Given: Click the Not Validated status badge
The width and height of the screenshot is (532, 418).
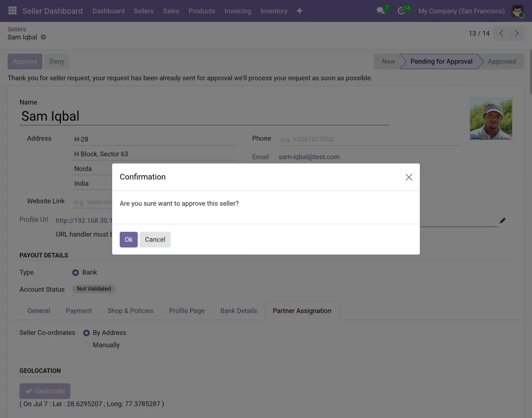Looking at the screenshot, I should pyautogui.click(x=94, y=289).
